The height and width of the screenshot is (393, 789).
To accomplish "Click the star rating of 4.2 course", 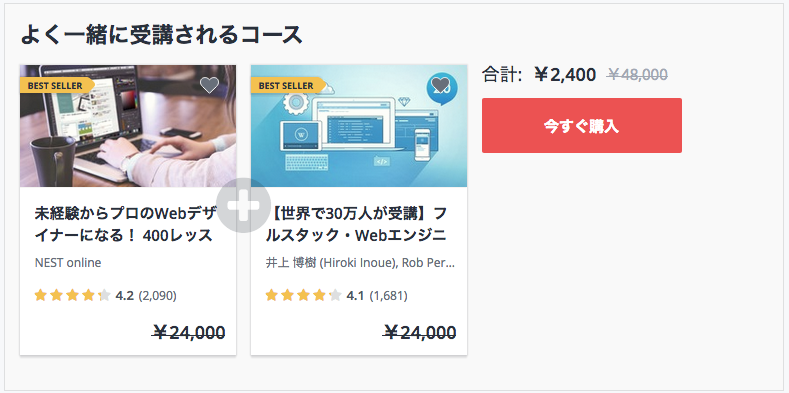I will [x=72, y=295].
